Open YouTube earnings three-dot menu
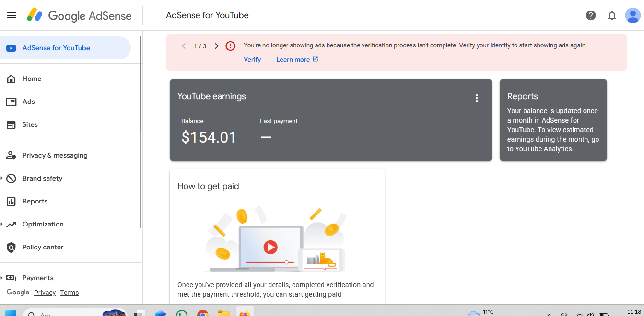644x316 pixels. click(477, 98)
